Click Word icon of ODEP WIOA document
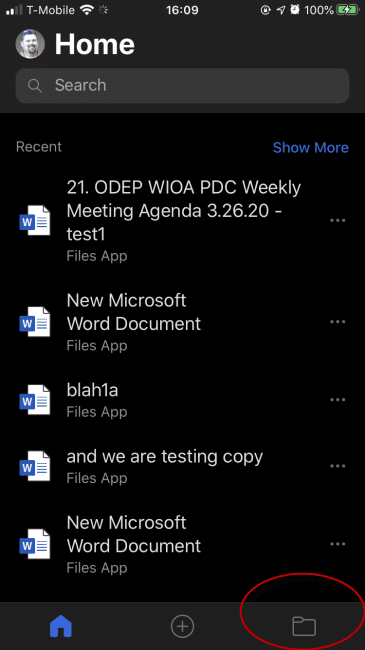Screen dimensions: 365x650 35,221
